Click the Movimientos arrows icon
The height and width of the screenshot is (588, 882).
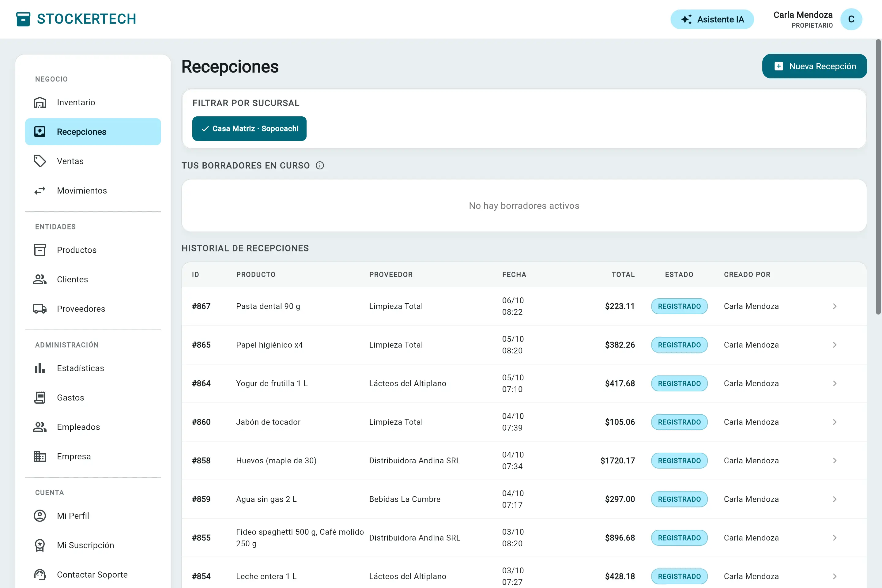[40, 190]
